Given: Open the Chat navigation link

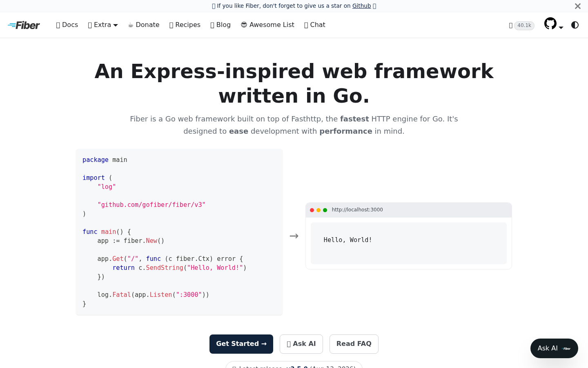Looking at the screenshot, I should [x=315, y=25].
